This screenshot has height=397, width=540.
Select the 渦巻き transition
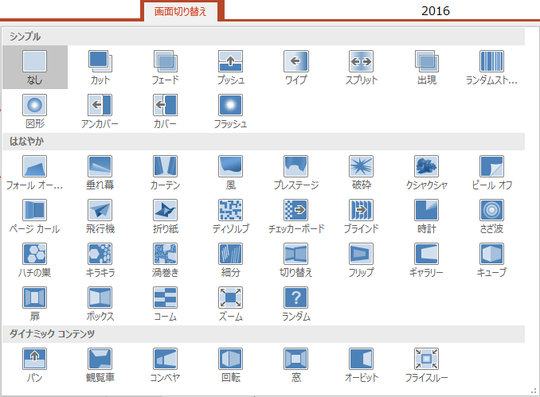click(165, 260)
